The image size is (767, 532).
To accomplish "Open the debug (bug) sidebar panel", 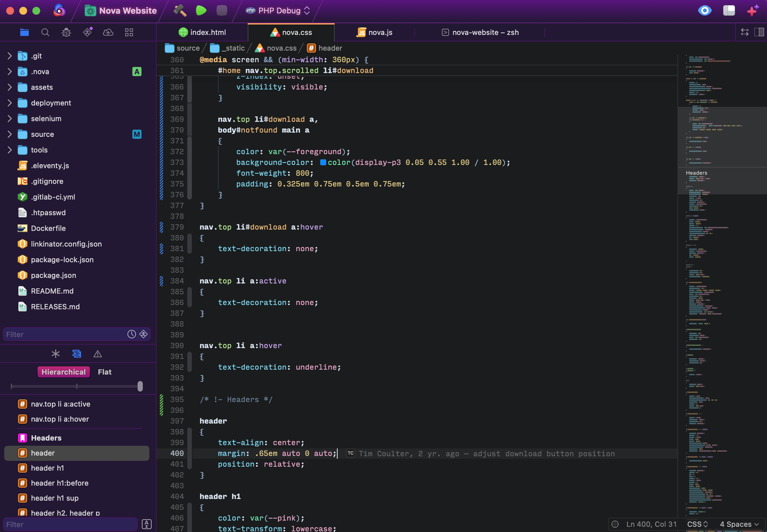I will pos(66,32).
